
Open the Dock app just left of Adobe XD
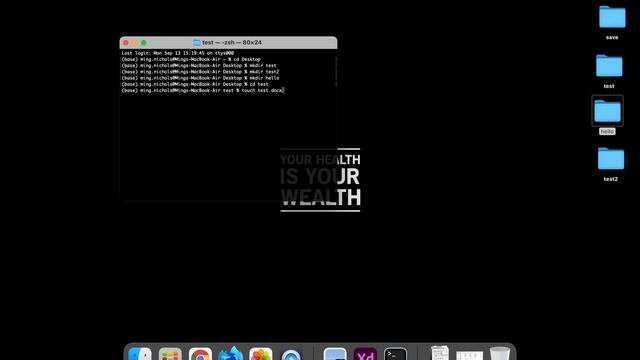point(335,354)
